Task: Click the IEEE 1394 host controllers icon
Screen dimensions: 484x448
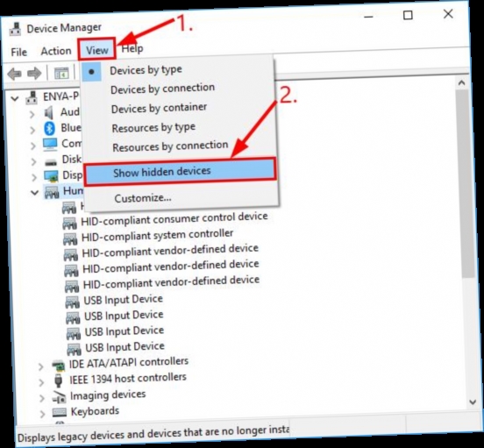Action: 59,380
